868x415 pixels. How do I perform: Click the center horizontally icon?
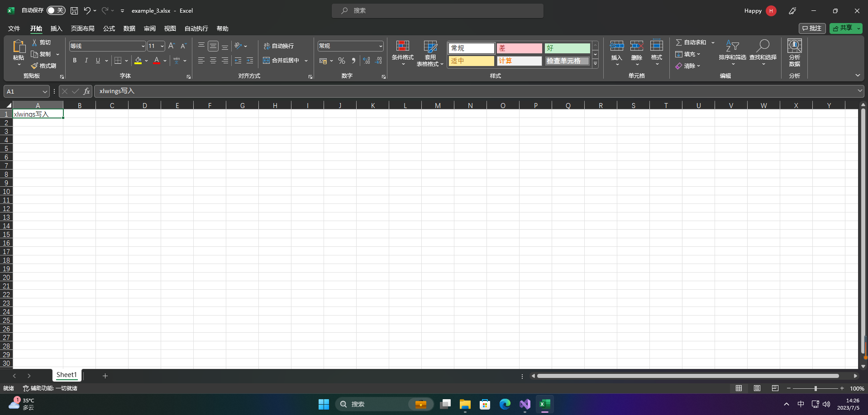[x=213, y=60]
